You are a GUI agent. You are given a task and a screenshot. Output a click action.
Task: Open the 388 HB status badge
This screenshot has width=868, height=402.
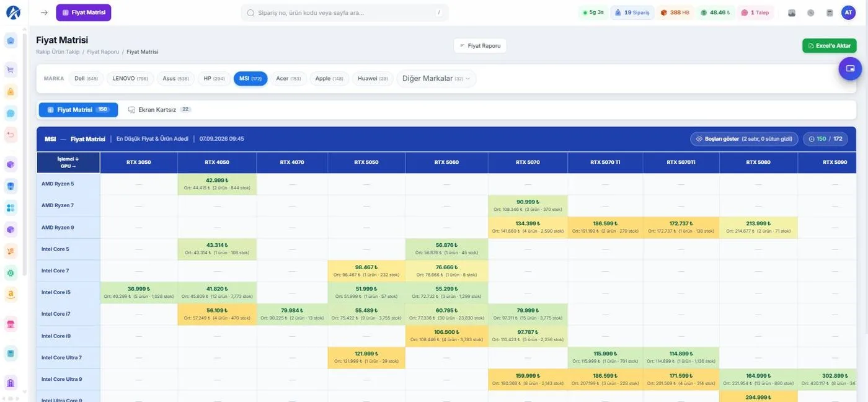pos(675,12)
